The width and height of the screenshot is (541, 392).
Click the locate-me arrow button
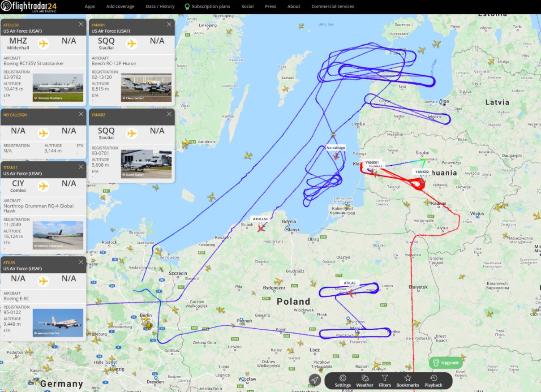pos(315,380)
